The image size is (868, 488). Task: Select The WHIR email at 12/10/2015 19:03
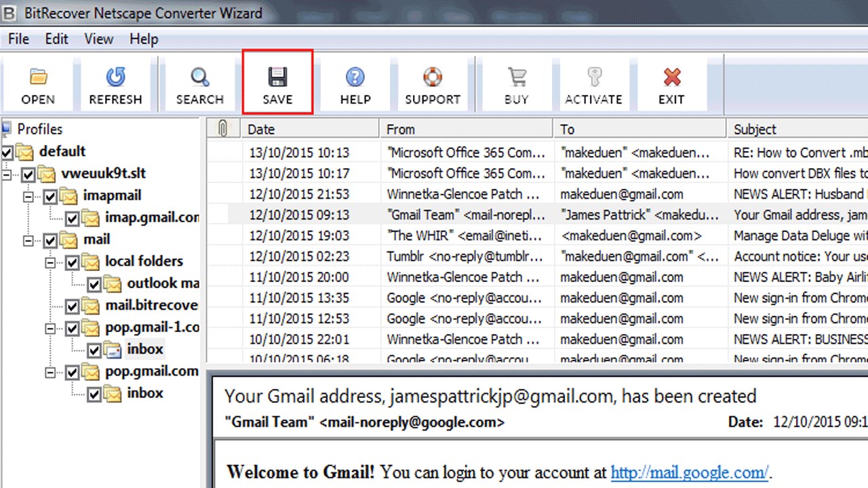537,235
